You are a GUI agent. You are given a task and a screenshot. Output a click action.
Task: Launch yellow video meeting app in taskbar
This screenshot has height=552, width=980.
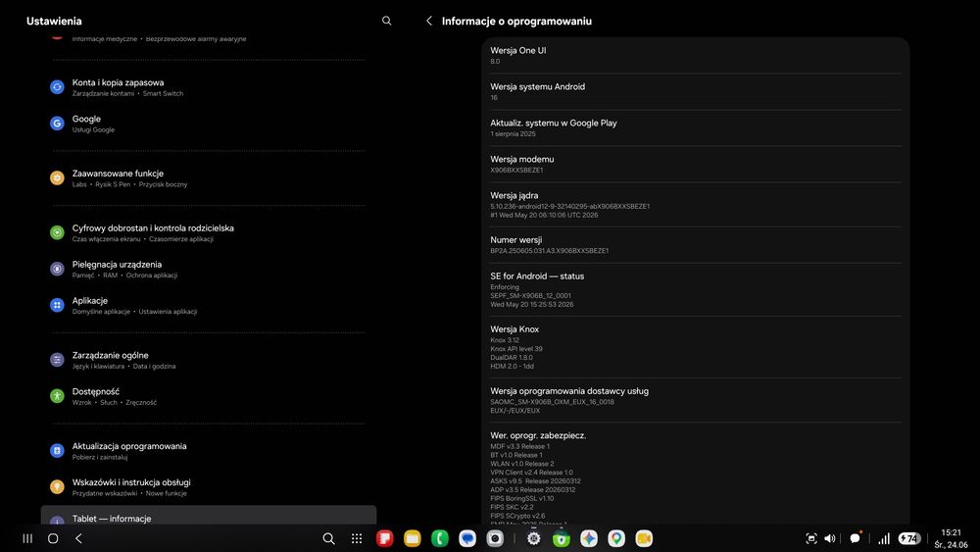tap(644, 538)
